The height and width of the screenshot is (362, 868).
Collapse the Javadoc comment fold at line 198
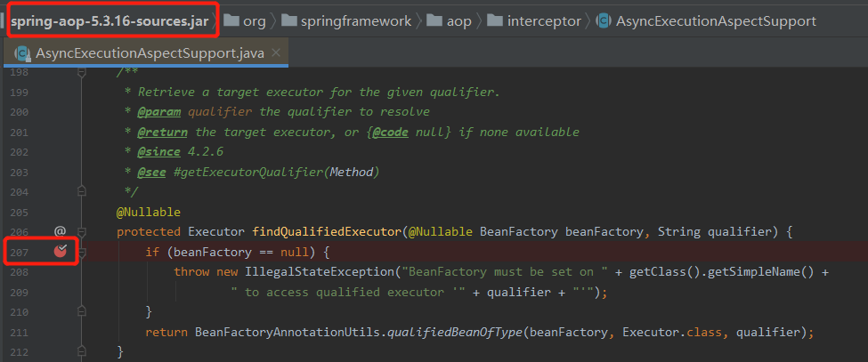(x=81, y=72)
